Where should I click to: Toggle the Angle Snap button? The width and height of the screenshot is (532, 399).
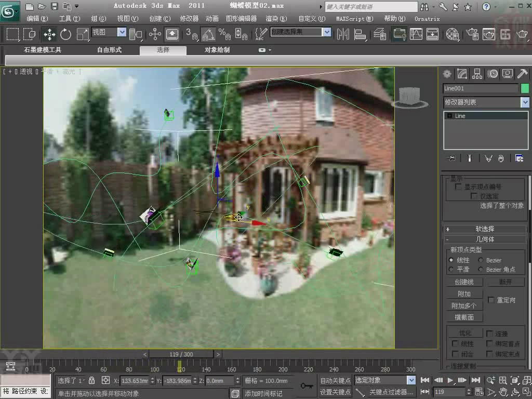(208, 34)
